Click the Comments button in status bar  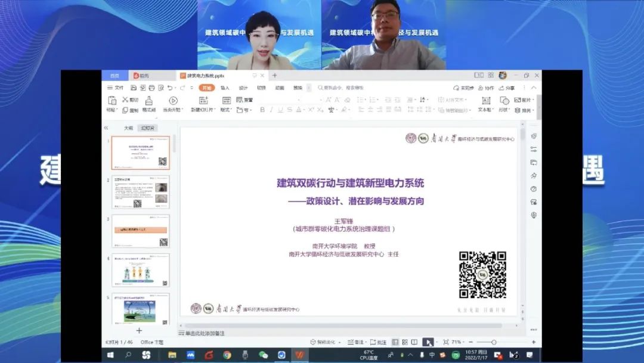click(378, 342)
